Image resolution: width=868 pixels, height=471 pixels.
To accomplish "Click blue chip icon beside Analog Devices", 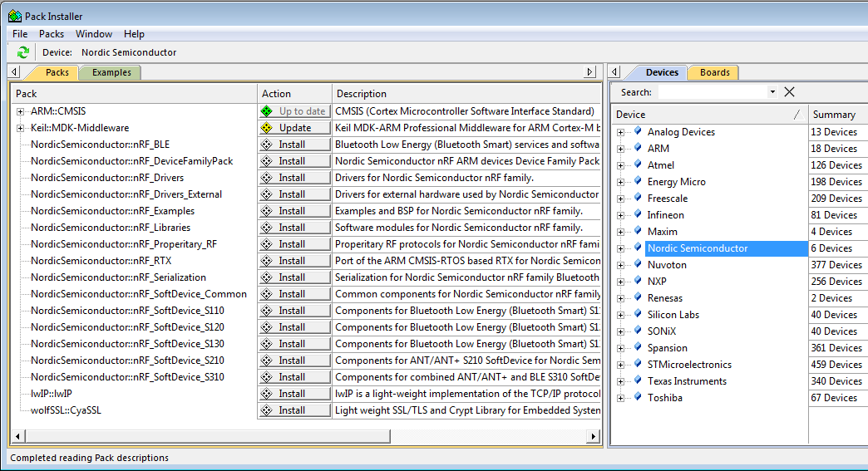I will (638, 131).
